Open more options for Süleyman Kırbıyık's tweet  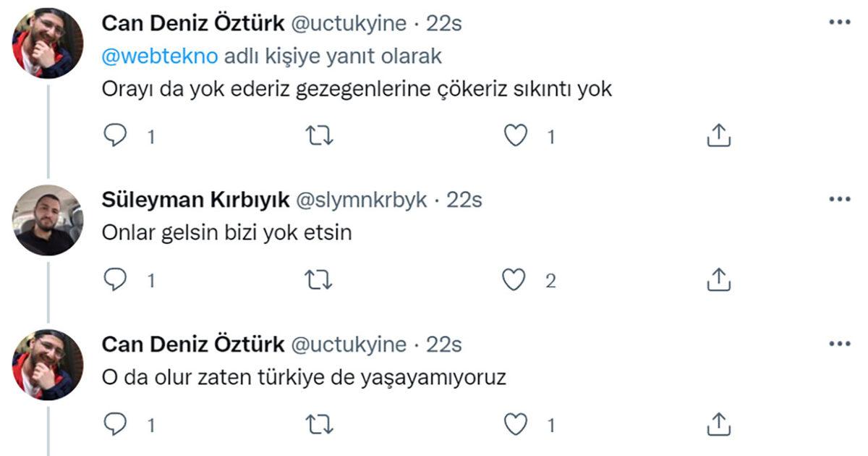[839, 199]
